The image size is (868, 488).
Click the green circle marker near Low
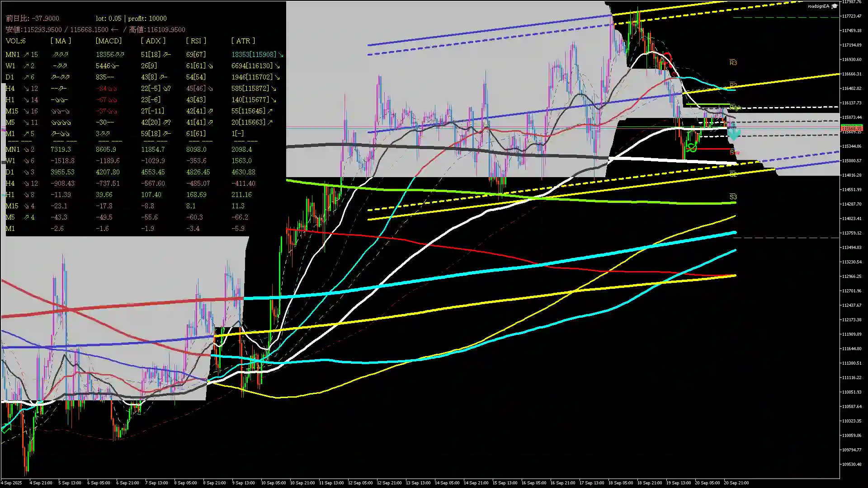point(692,147)
